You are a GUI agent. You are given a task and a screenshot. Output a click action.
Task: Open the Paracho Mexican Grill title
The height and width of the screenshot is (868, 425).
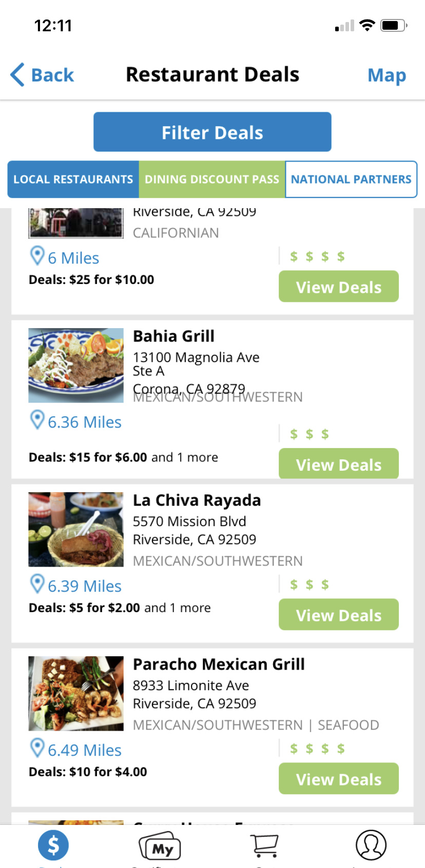pos(219,664)
